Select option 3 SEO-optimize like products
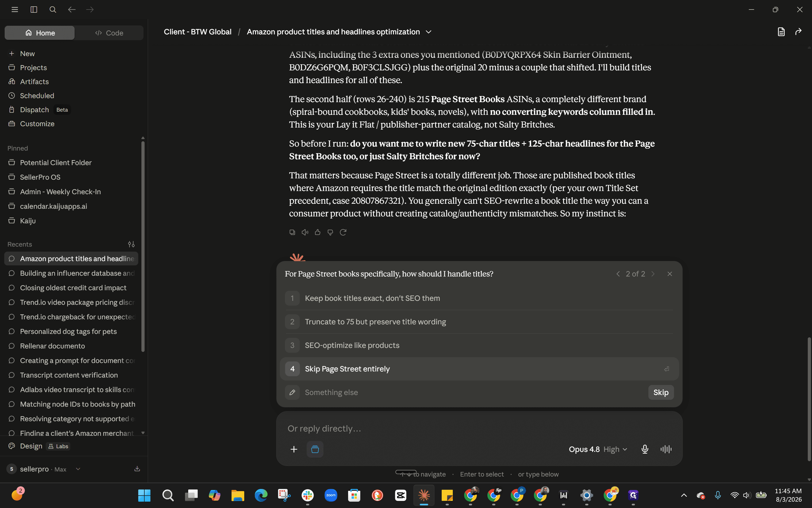Screen dimensions: 812x508 pos(479,345)
